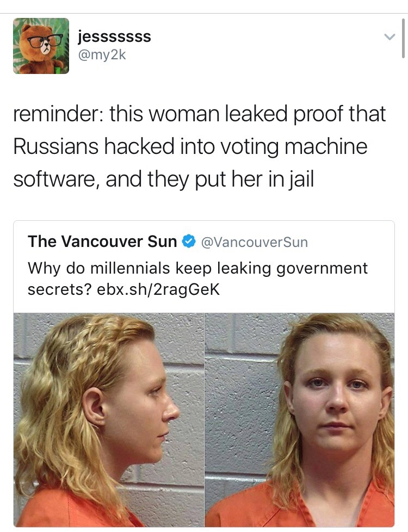
Task: Click the word 'secrets?' in the quoted tweet
Action: (x=60, y=290)
